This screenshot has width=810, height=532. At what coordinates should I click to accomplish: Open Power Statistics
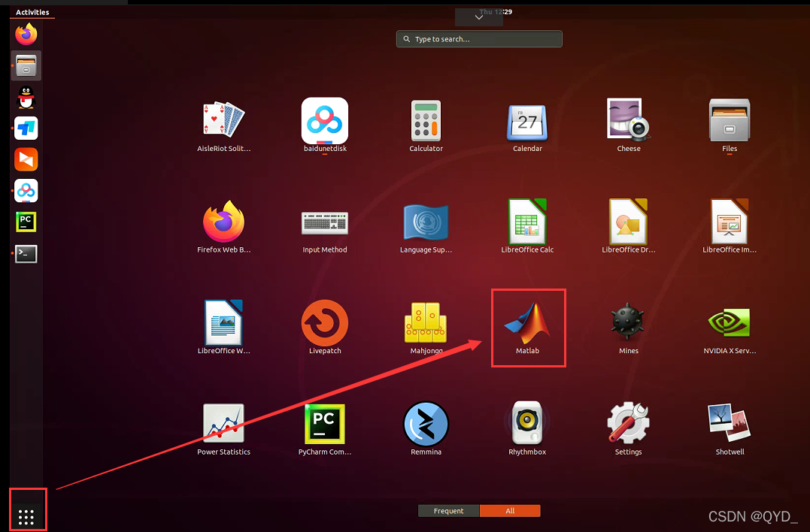point(223,423)
